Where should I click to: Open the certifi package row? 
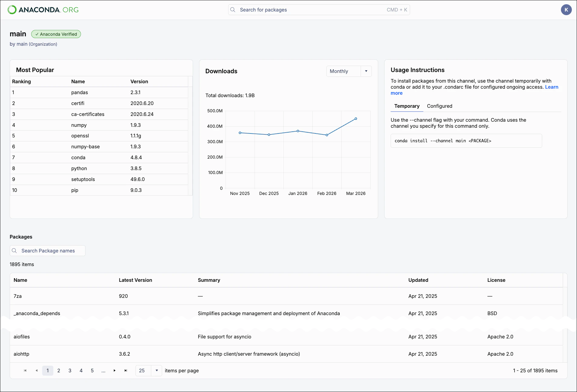click(x=99, y=103)
